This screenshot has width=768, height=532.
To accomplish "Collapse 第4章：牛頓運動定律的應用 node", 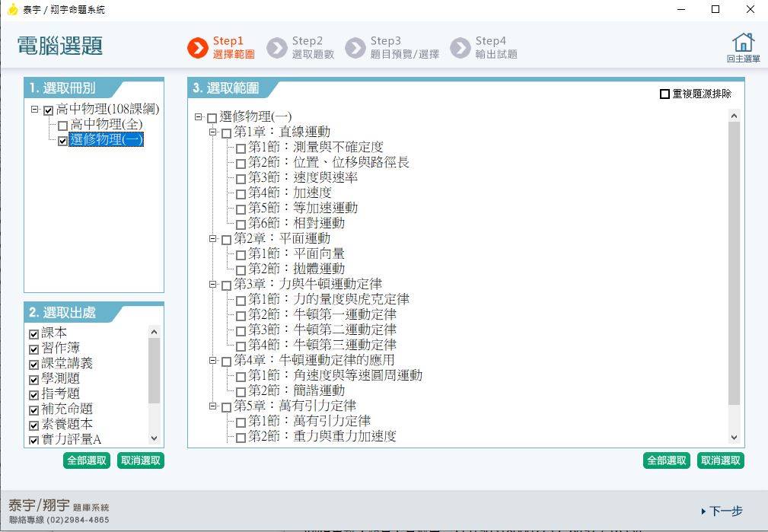I will (212, 360).
